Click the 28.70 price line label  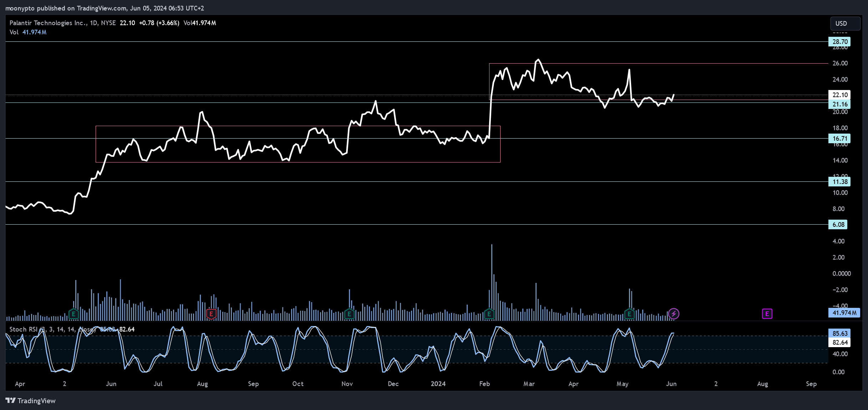point(840,42)
